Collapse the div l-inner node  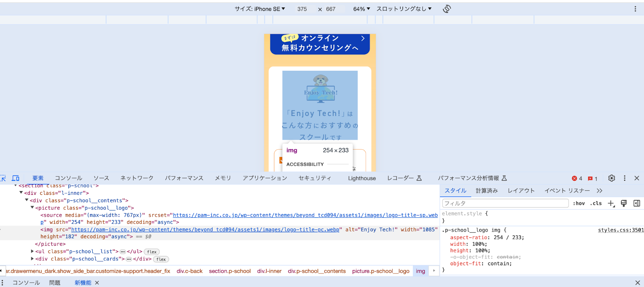(x=21, y=193)
